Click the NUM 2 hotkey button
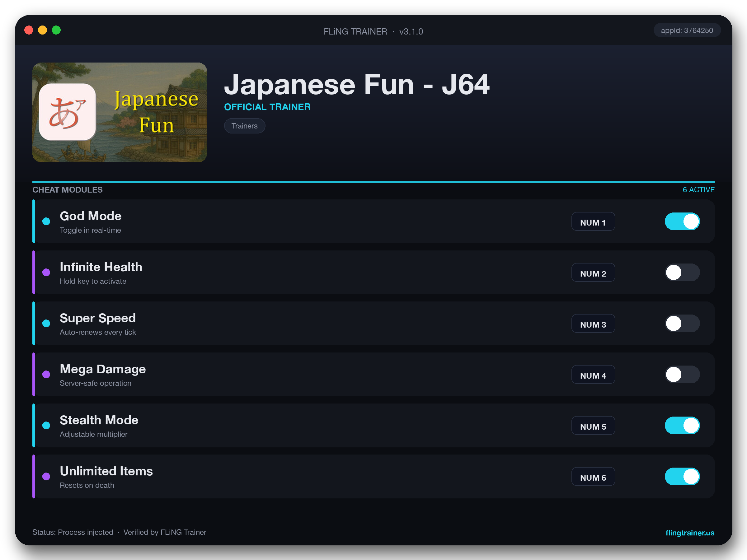747x560 pixels. coord(593,273)
